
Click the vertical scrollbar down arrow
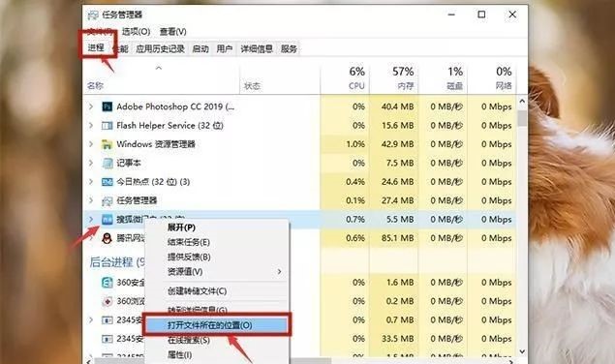[522, 351]
